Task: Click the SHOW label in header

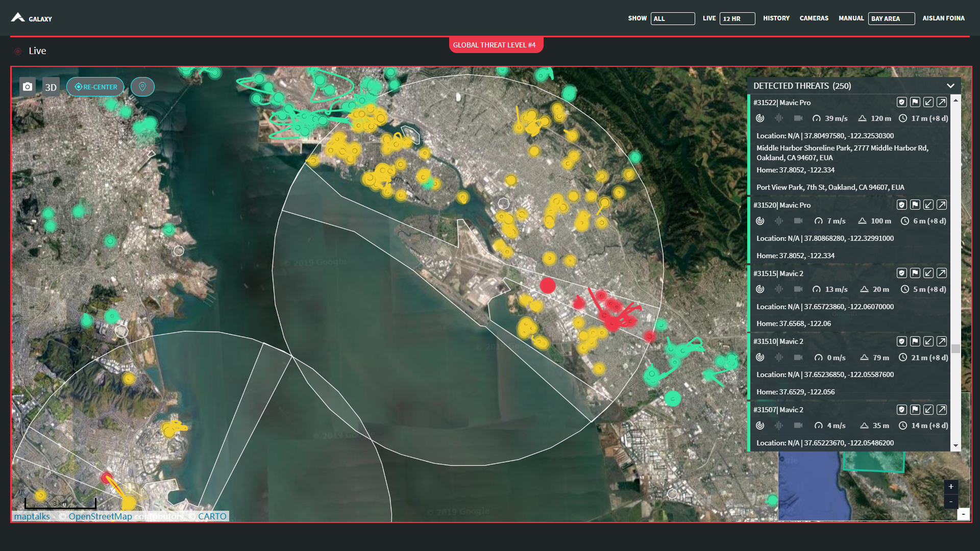Action: pos(638,18)
